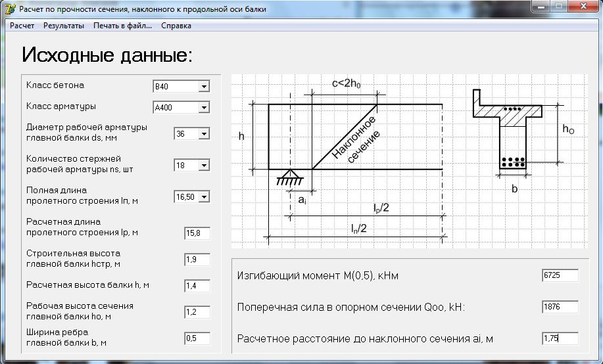Expand the Класс бетона B40 dropdown
Screen dimensions: 603x364
203,87
